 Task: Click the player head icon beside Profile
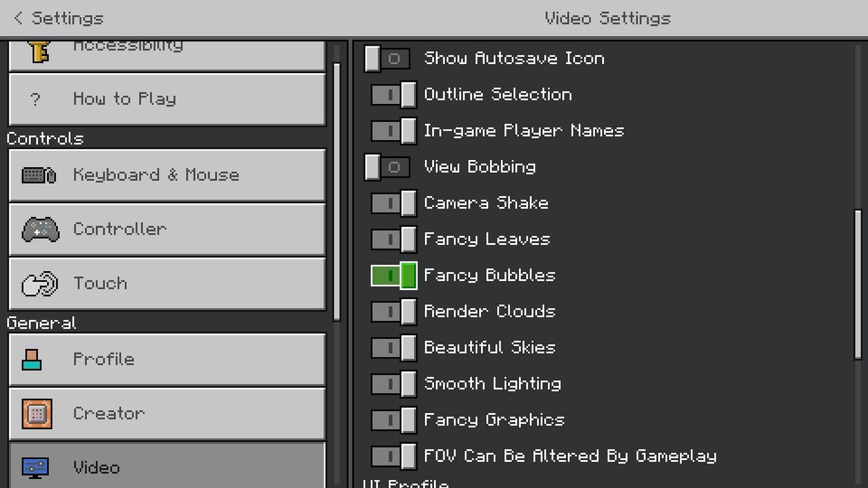point(33,359)
